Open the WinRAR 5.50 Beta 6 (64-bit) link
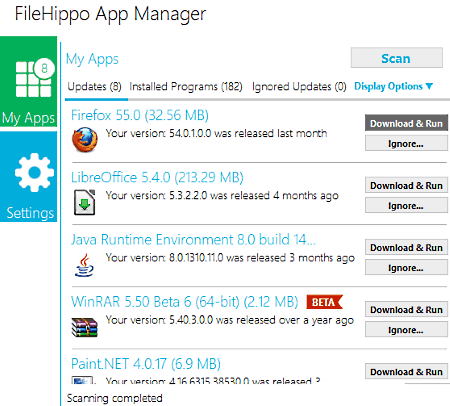This screenshot has width=450, height=406. coord(185,302)
